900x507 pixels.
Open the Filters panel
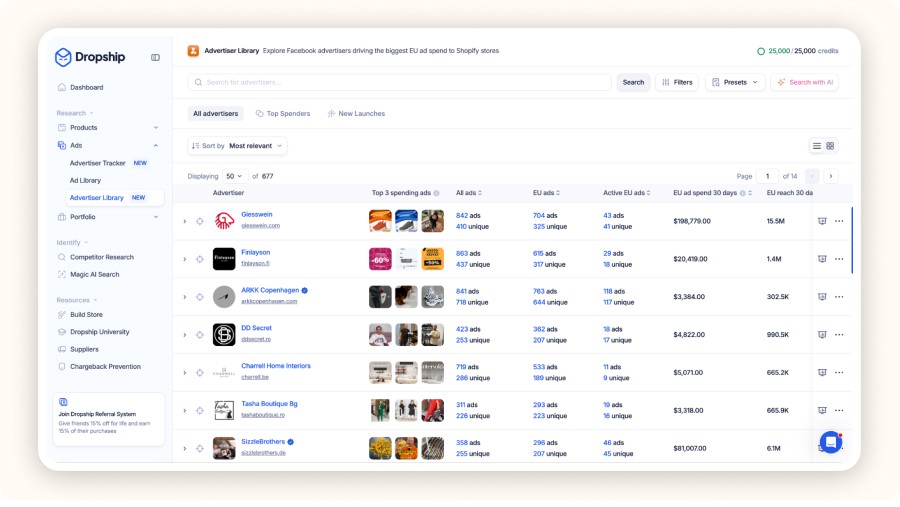677,82
